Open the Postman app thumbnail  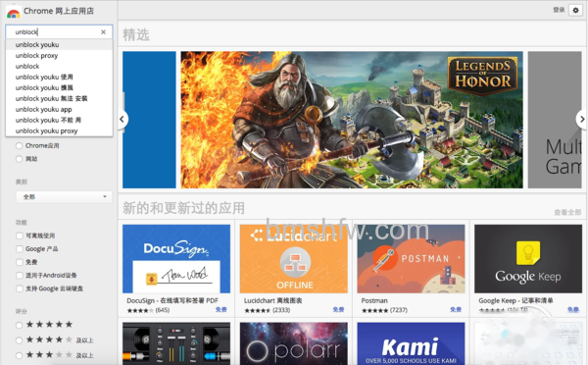[x=411, y=259]
